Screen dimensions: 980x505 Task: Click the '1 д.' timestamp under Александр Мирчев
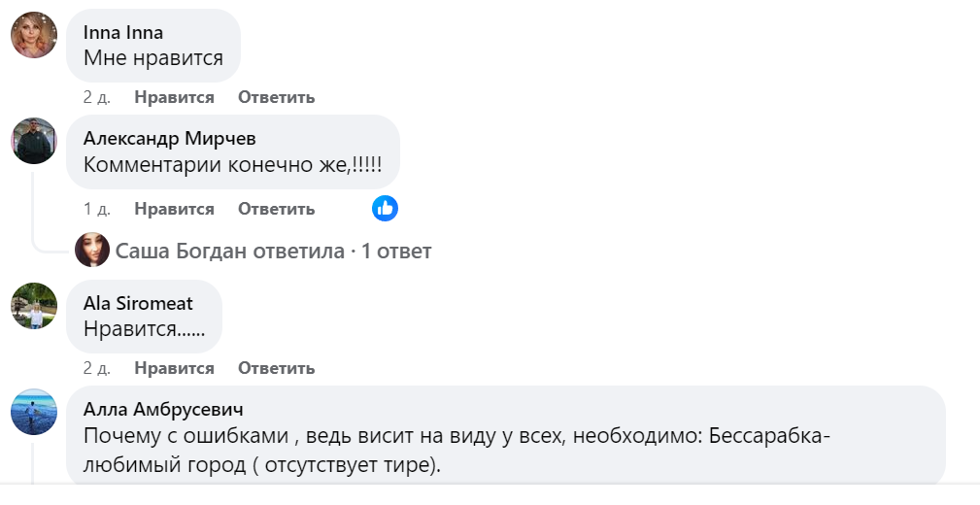coord(97,209)
